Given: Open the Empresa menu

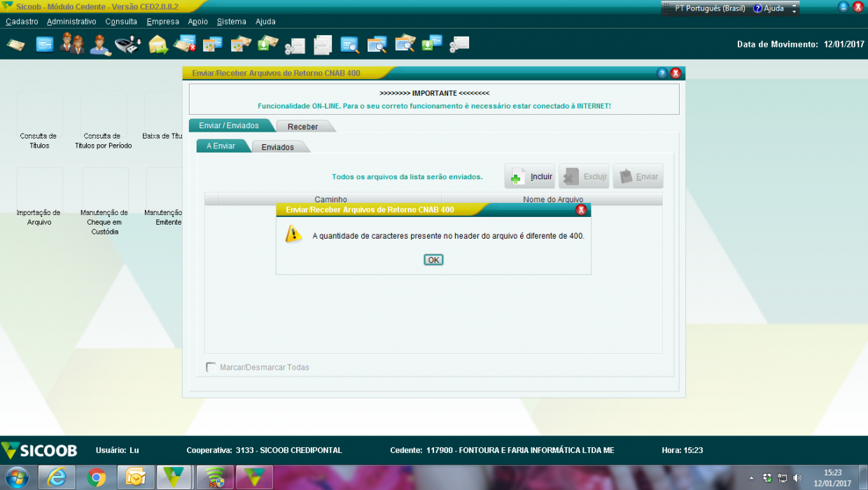Looking at the screenshot, I should tap(162, 22).
